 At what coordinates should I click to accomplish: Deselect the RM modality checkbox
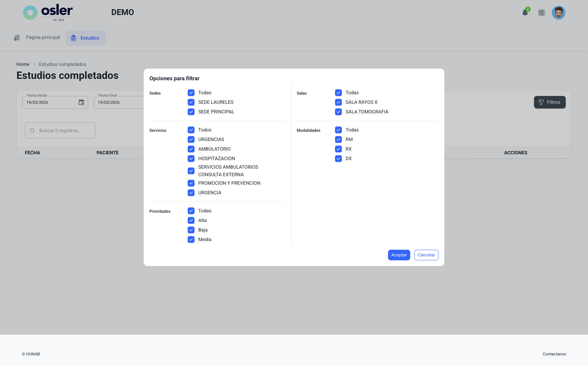(338, 139)
